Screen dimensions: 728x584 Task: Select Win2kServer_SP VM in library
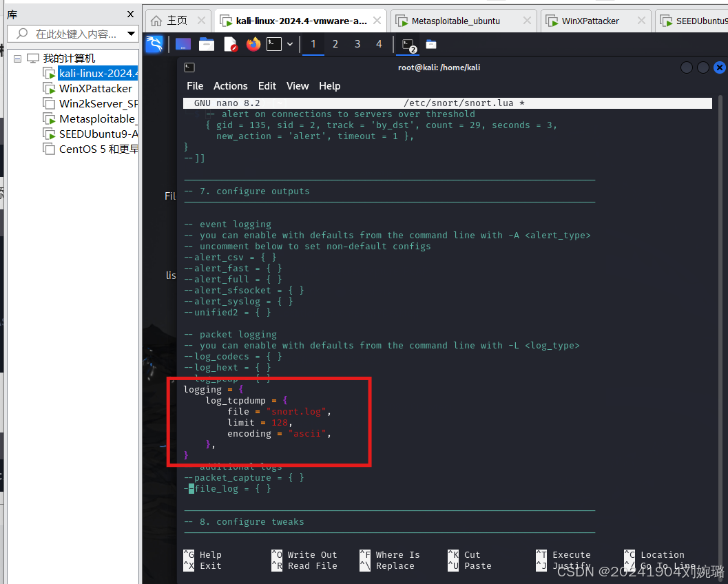(98, 103)
